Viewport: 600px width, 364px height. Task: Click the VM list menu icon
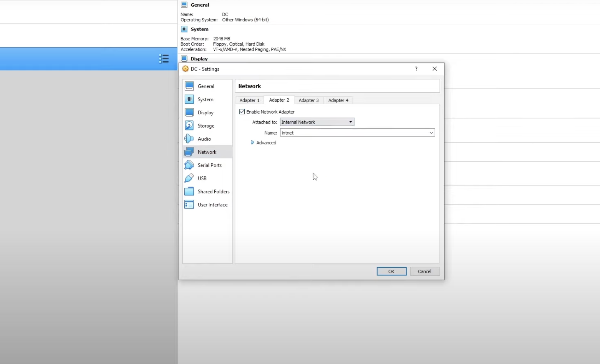click(164, 58)
